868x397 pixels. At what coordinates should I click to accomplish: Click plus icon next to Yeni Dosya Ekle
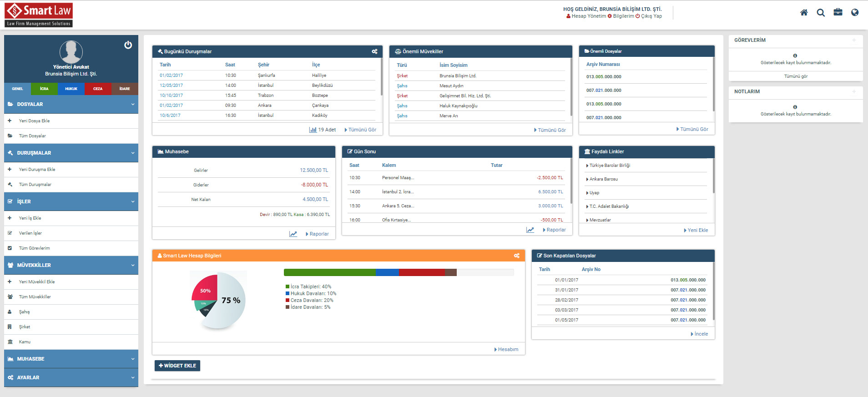point(10,121)
